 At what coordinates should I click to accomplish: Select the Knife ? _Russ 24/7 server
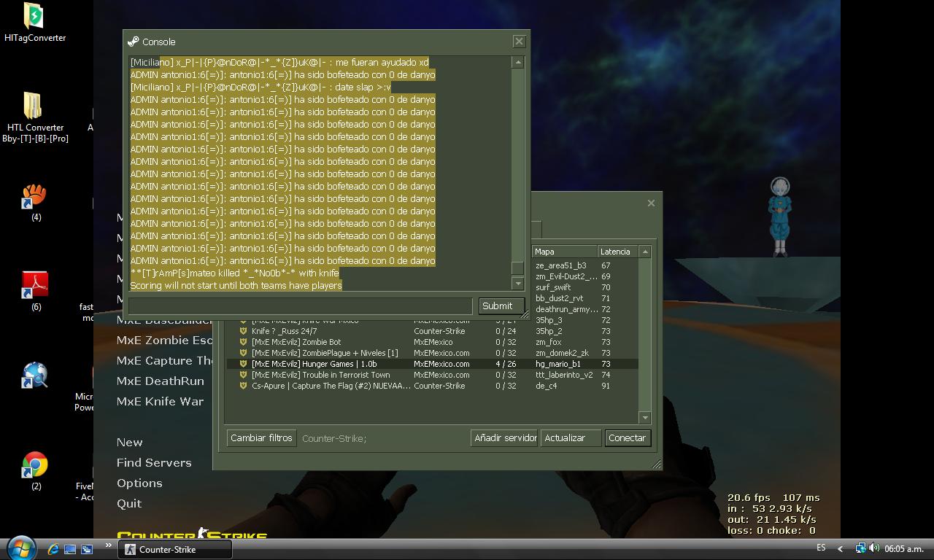coord(432,331)
